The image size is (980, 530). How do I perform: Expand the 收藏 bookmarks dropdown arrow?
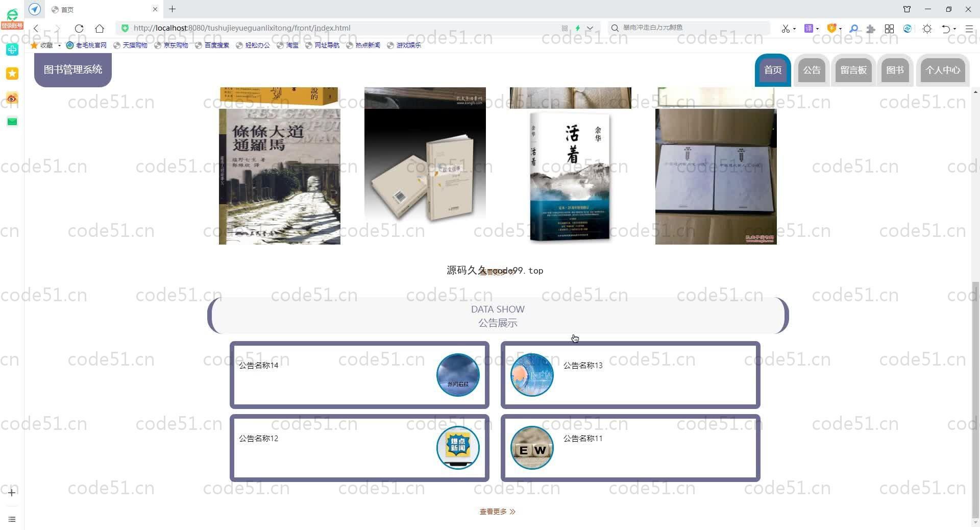(59, 45)
